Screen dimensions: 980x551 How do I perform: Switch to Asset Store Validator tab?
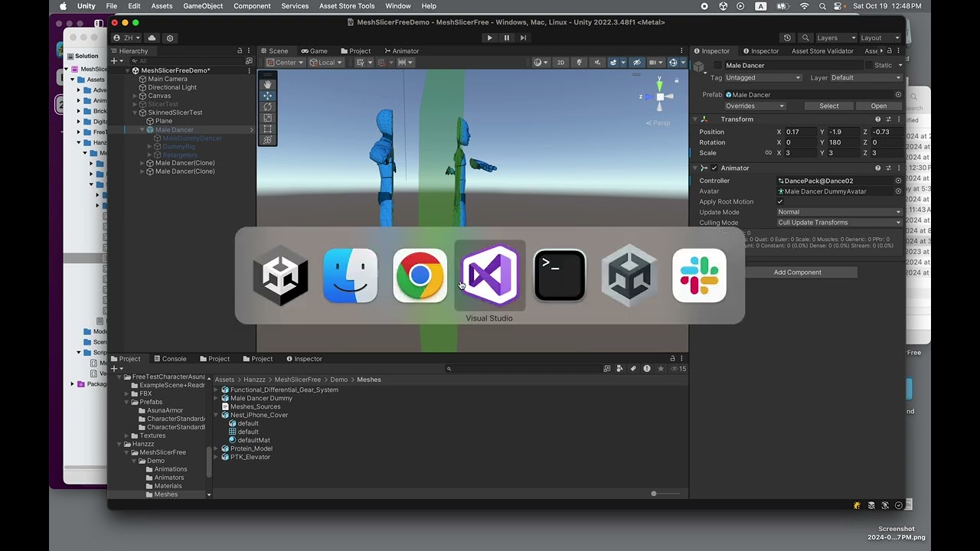(x=822, y=51)
